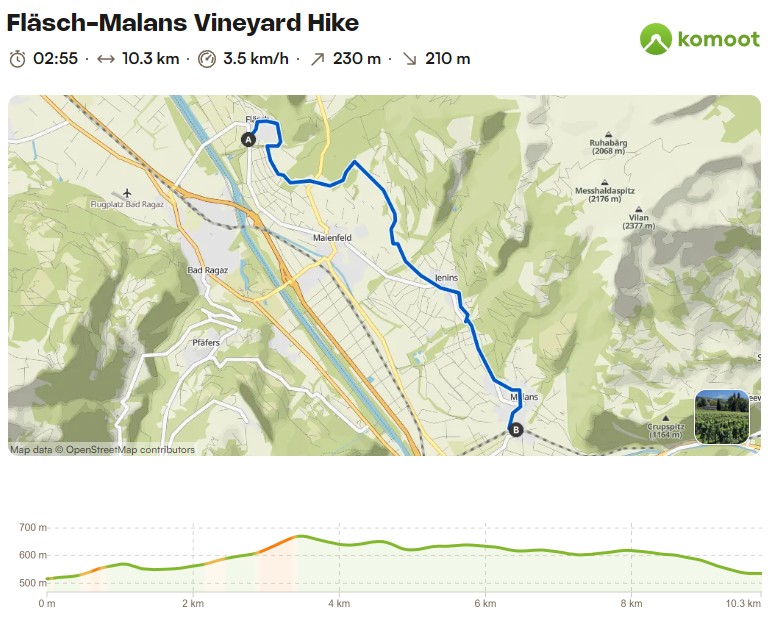Image resolution: width=769 pixels, height=624 pixels.
Task: Click the speedometer average speed icon
Action: (x=207, y=59)
